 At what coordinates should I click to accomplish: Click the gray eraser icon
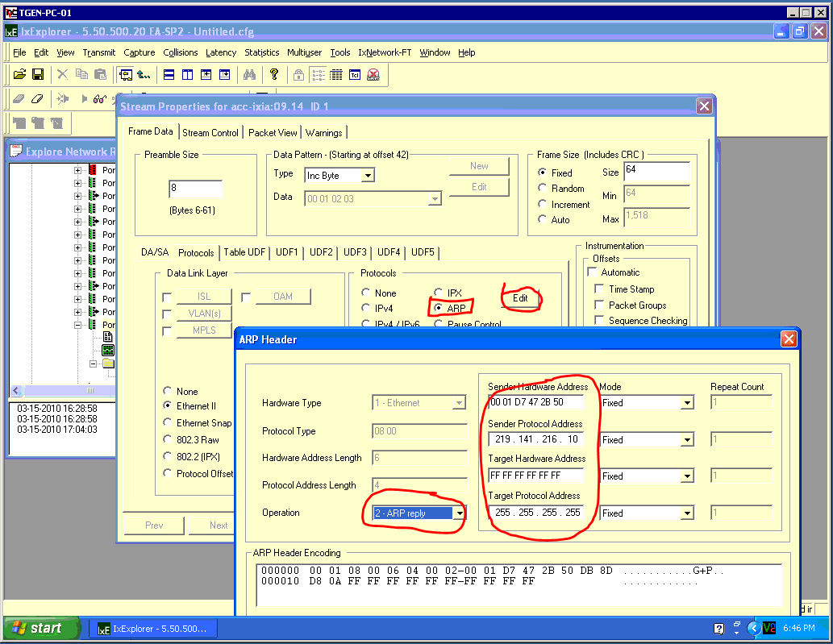[19, 99]
